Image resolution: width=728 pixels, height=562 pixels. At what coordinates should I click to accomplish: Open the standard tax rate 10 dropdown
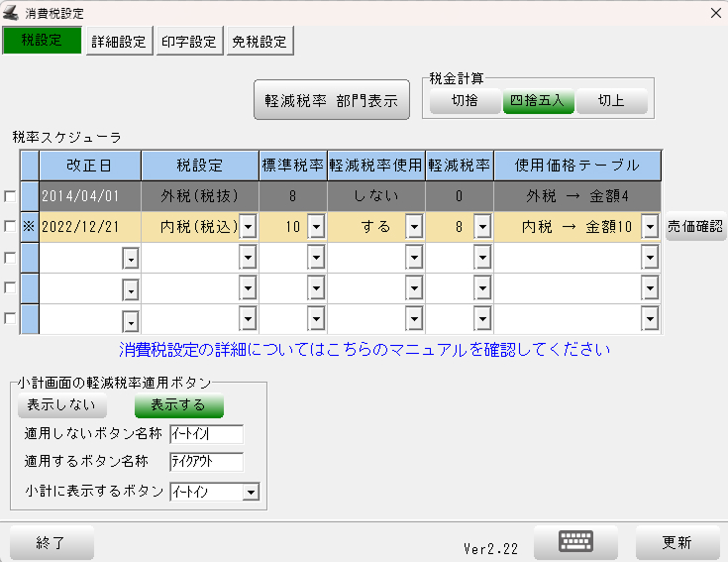click(x=316, y=228)
